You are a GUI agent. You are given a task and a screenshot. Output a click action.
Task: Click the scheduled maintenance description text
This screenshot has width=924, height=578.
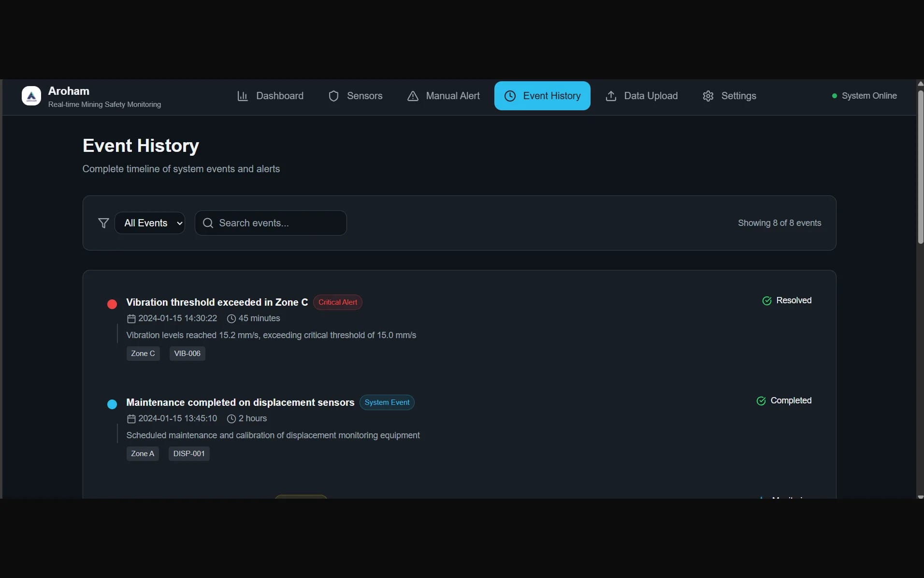273,435
